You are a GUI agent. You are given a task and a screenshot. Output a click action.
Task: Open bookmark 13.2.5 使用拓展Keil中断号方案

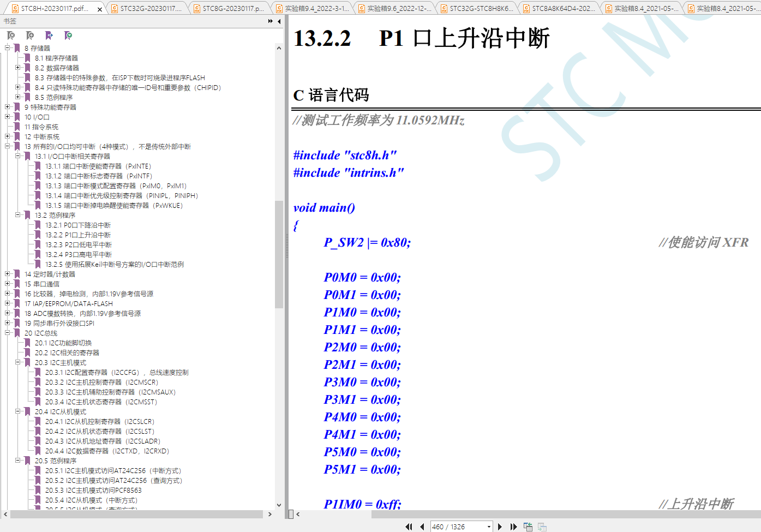coord(115,265)
